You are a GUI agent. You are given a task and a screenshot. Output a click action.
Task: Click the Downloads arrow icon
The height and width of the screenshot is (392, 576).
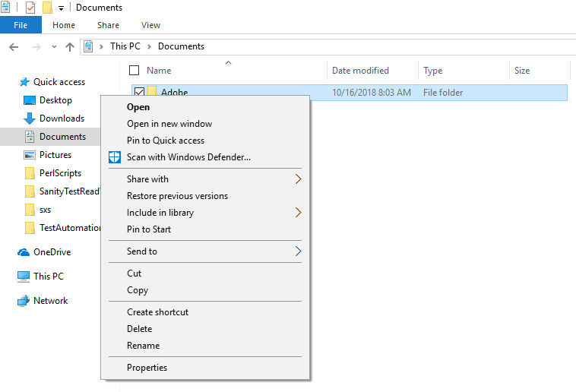coord(30,119)
